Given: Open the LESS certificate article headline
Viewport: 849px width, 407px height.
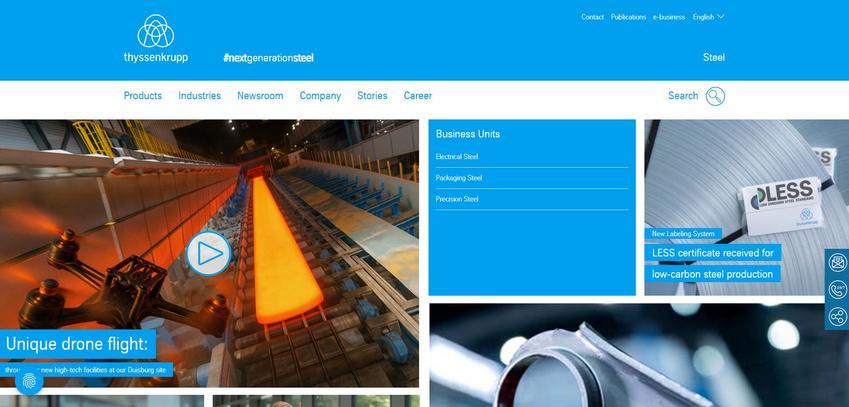Looking at the screenshot, I should (x=713, y=264).
